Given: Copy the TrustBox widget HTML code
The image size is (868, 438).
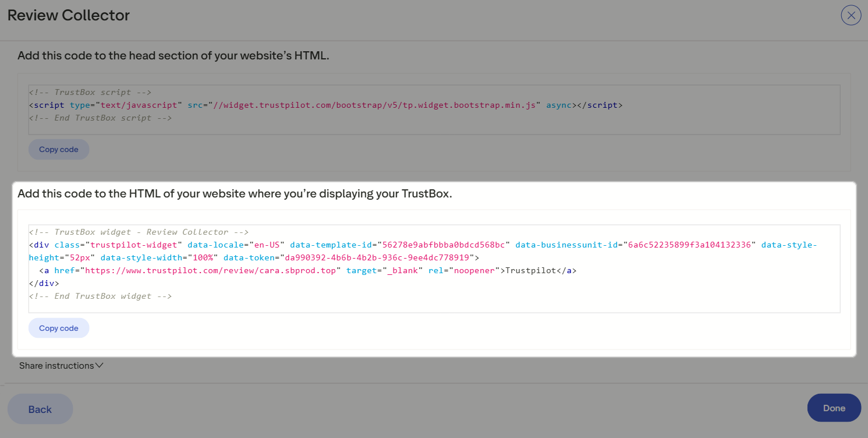Looking at the screenshot, I should (x=59, y=328).
